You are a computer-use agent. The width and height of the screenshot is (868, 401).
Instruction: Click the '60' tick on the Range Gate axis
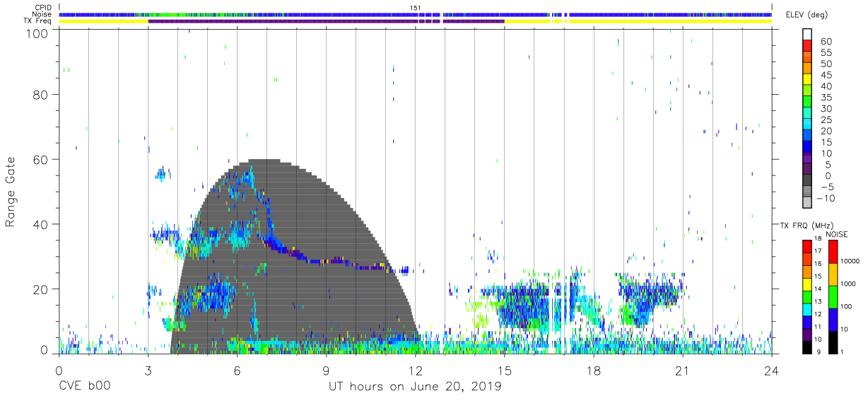pyautogui.click(x=41, y=160)
